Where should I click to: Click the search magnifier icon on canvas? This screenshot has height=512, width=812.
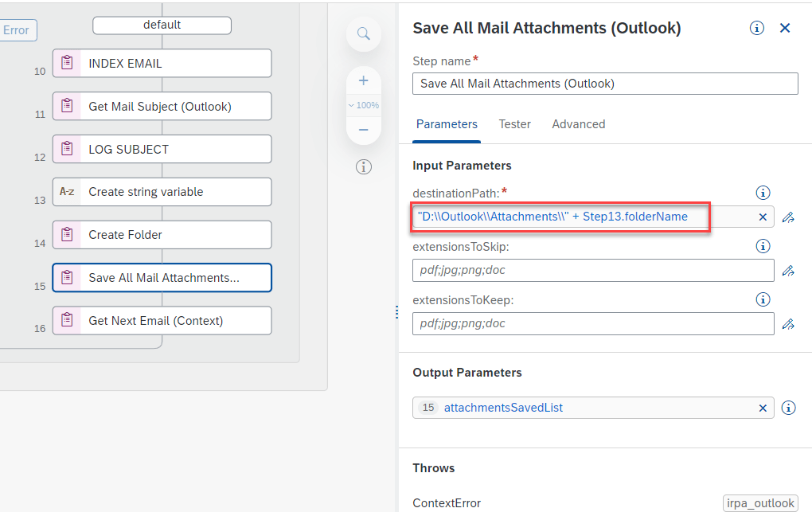coord(364,33)
